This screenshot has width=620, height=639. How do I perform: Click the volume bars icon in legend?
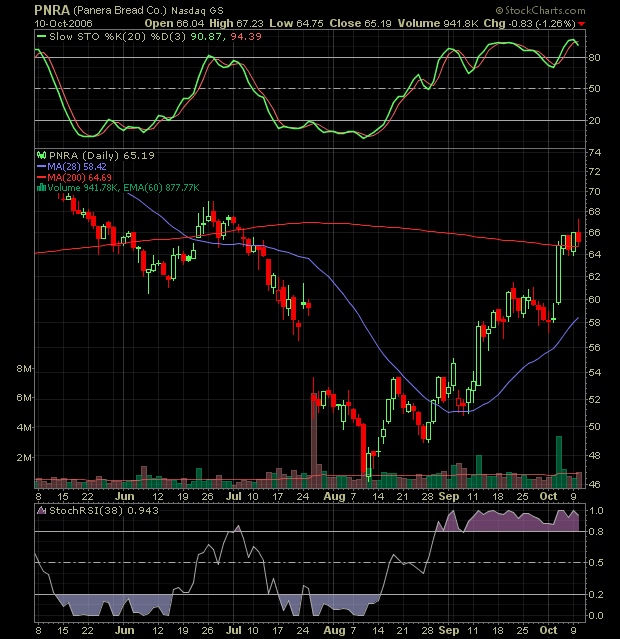click(x=41, y=187)
